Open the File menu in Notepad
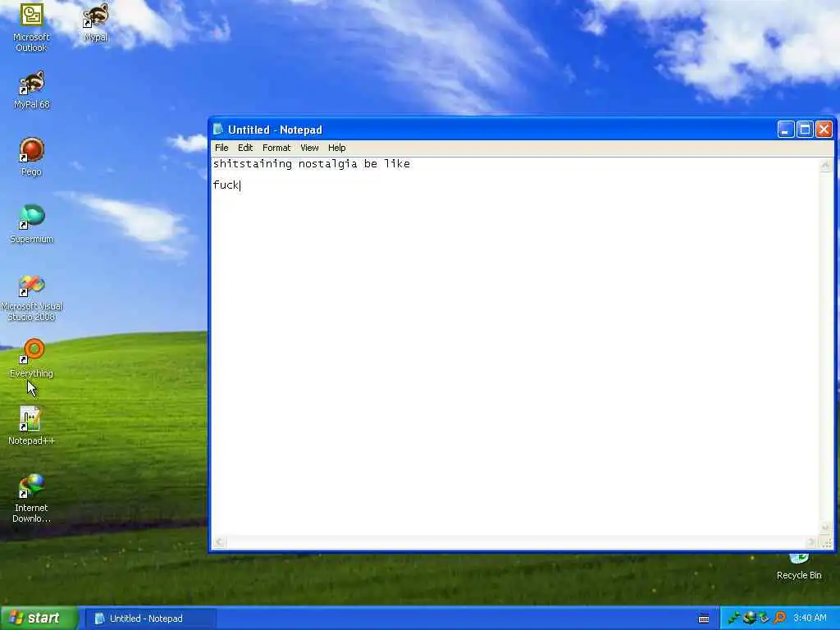840x630 pixels. pos(221,148)
